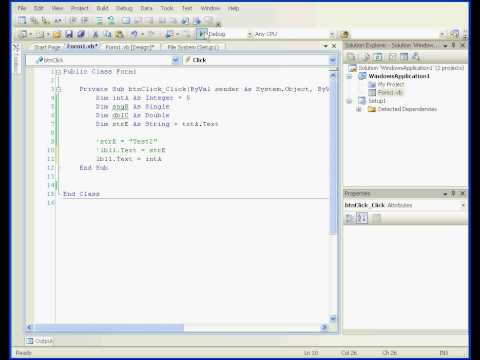Viewport: 480px width, 360px height.
Task: Click the Paste clipboard icon
Action: [119, 34]
